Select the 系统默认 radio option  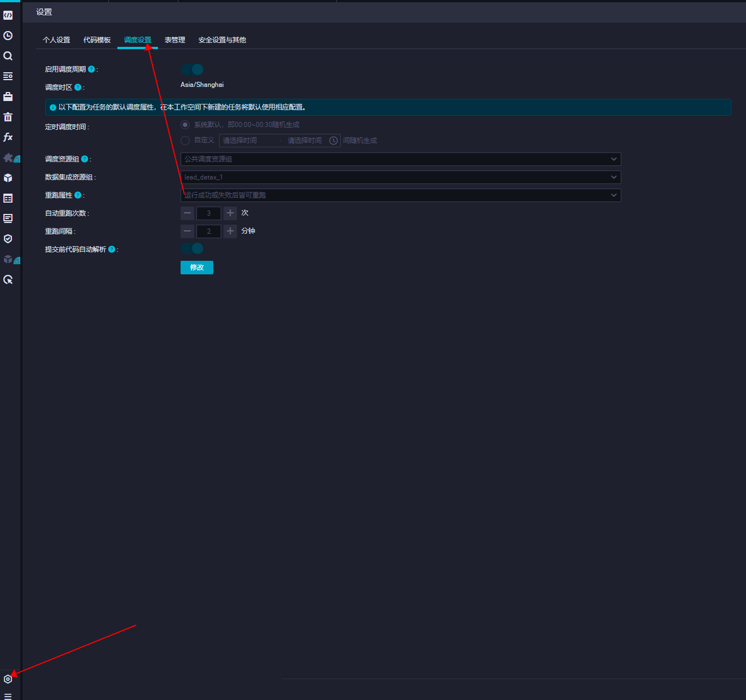pos(185,125)
